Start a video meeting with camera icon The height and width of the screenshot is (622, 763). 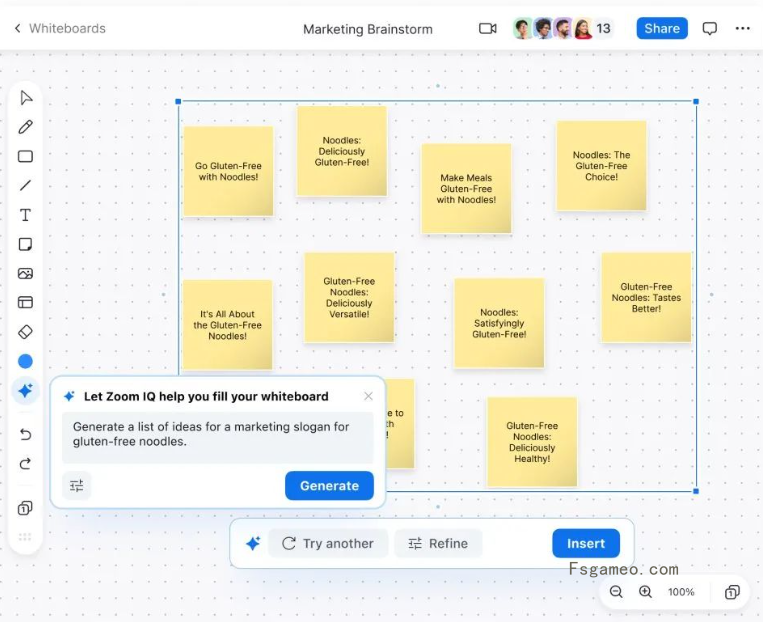[x=488, y=29]
